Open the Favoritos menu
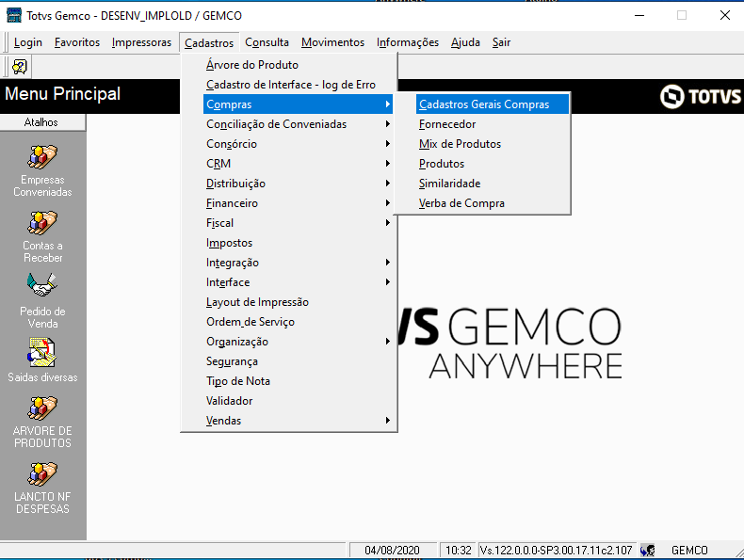Screen dimensions: 744x560 click(x=77, y=42)
